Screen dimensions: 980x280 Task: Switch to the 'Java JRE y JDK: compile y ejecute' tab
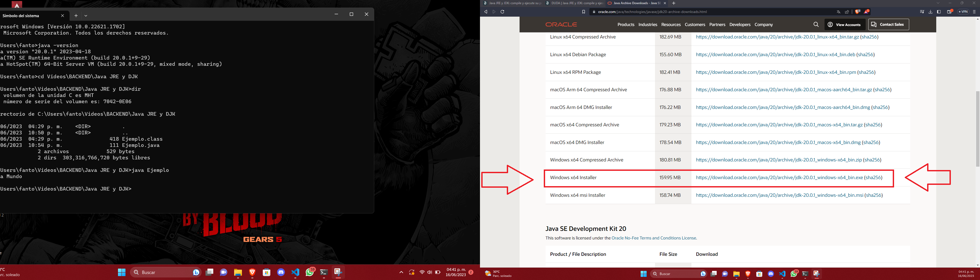pos(512,3)
